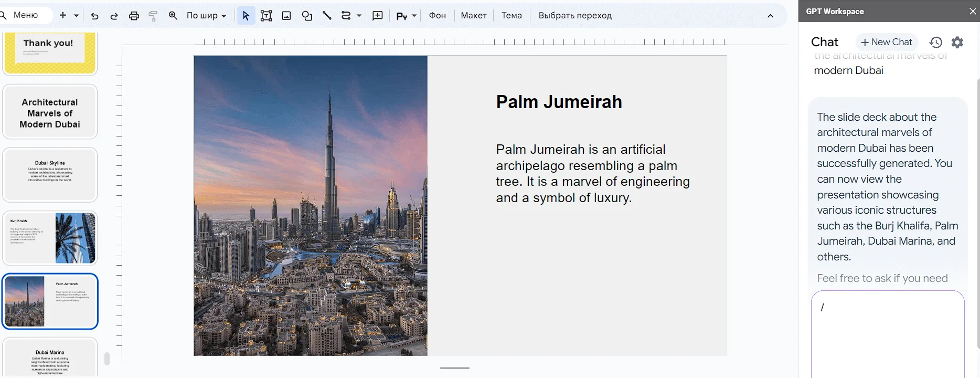Start a New Chat

886,42
